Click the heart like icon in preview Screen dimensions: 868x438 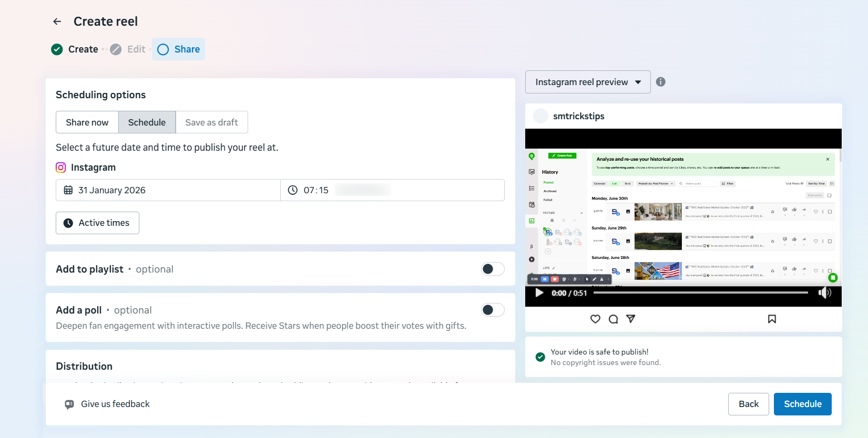pos(595,319)
